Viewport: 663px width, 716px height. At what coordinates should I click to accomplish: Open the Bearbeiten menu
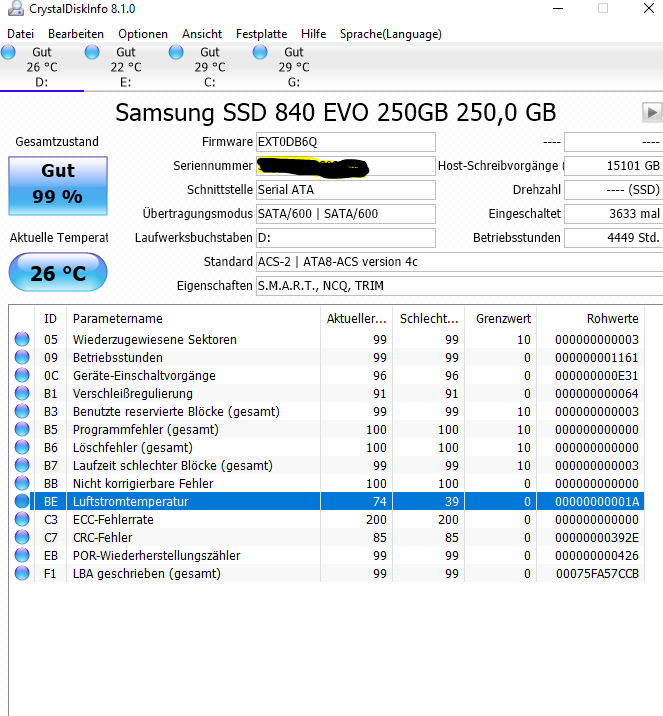coord(76,34)
